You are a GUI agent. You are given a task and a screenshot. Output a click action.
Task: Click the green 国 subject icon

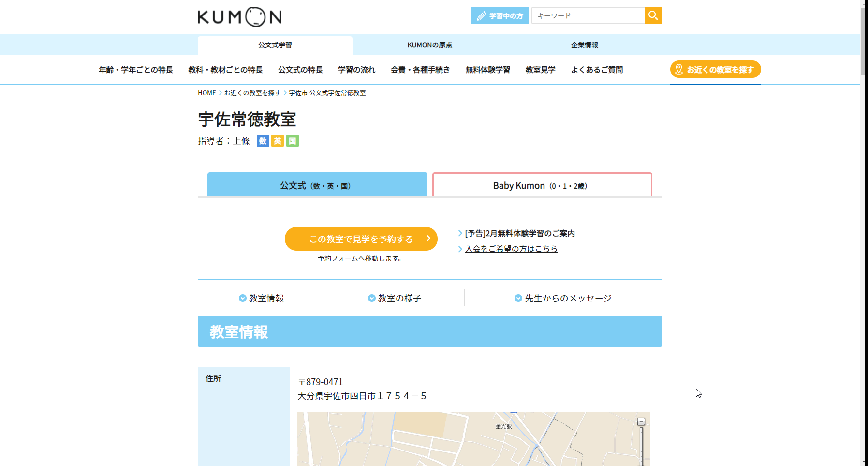(293, 141)
